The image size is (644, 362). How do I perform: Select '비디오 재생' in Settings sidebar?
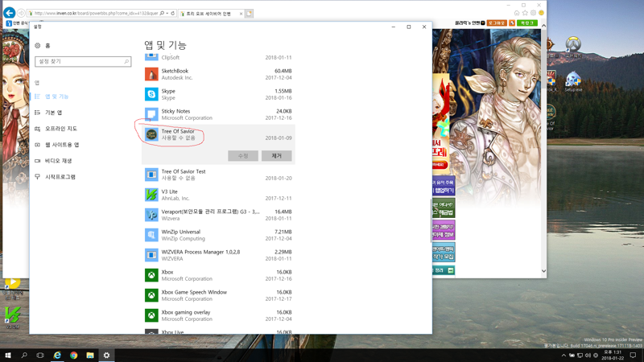58,160
